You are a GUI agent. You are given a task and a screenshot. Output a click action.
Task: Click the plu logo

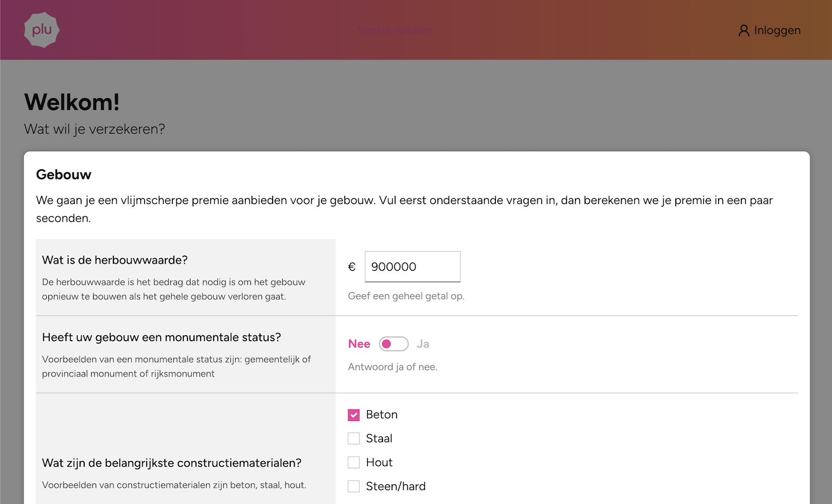tap(42, 30)
